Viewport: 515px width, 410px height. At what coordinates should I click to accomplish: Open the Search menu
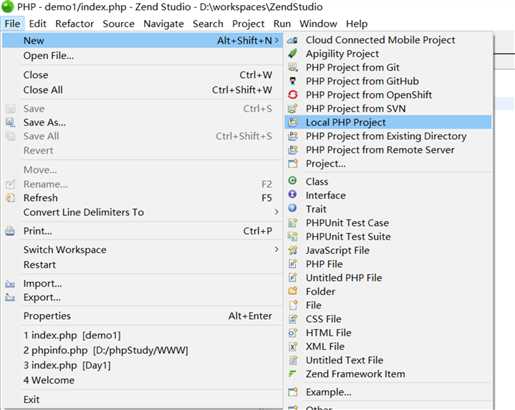pos(208,24)
